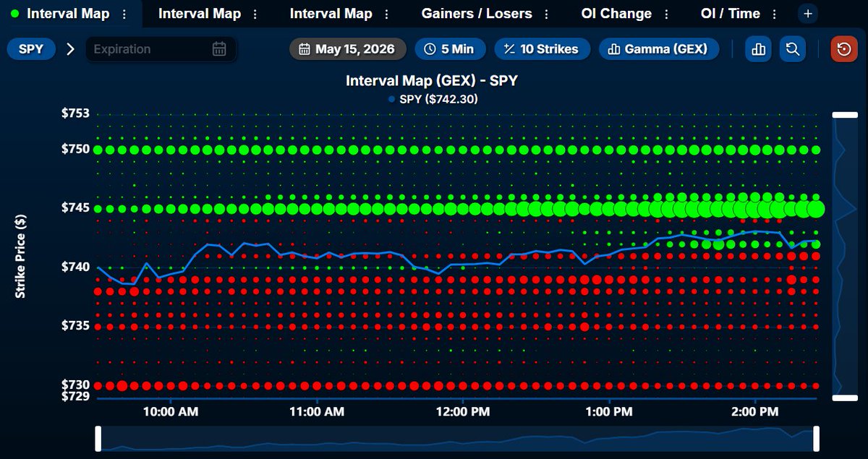Viewport: 868px width, 459px height.
Task: Open options menu of the green-dot Interval Map tab
Action: coord(124,14)
